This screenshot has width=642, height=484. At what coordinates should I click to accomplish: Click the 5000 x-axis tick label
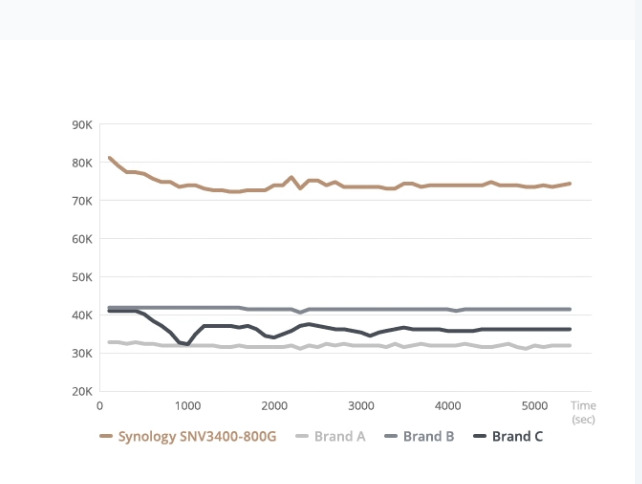[535, 406]
